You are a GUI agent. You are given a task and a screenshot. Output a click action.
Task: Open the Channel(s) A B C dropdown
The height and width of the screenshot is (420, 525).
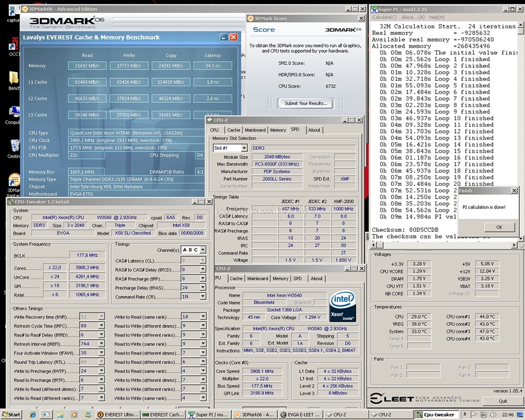202,250
